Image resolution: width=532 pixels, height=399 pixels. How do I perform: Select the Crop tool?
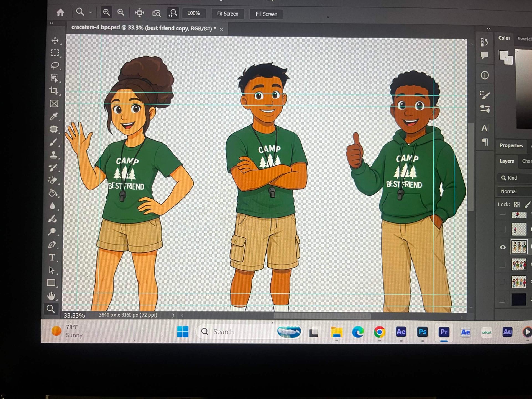coord(54,91)
